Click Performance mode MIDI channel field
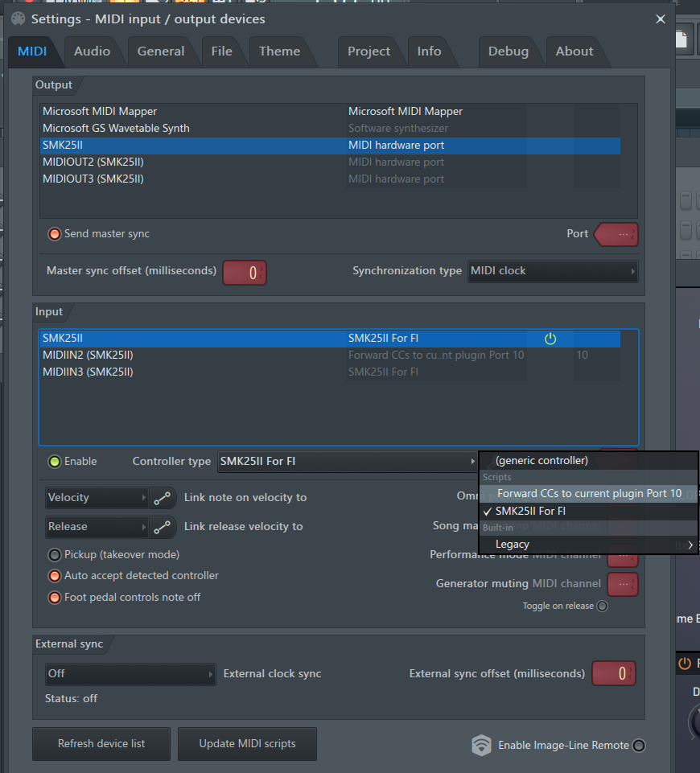Viewport: 700px width, 773px height. (x=623, y=557)
